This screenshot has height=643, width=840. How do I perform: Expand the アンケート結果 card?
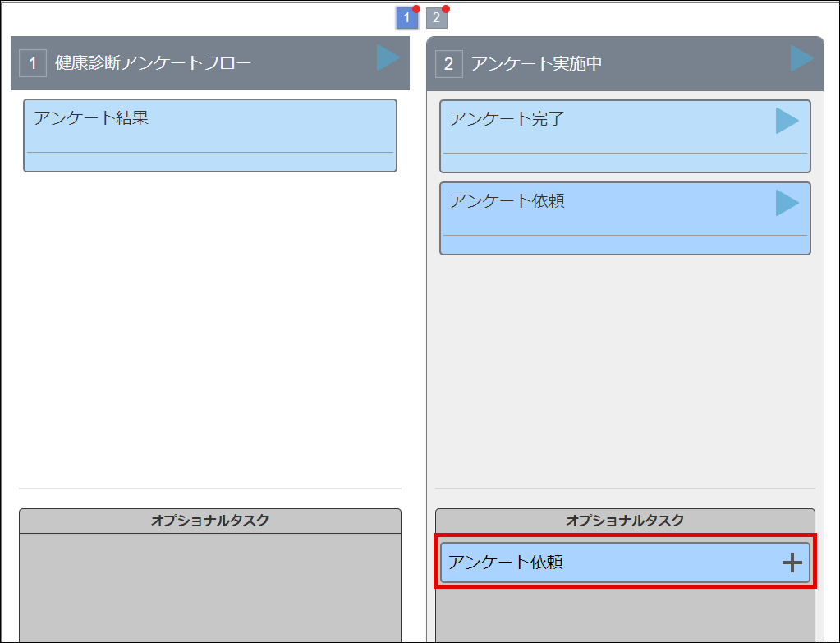point(210,135)
